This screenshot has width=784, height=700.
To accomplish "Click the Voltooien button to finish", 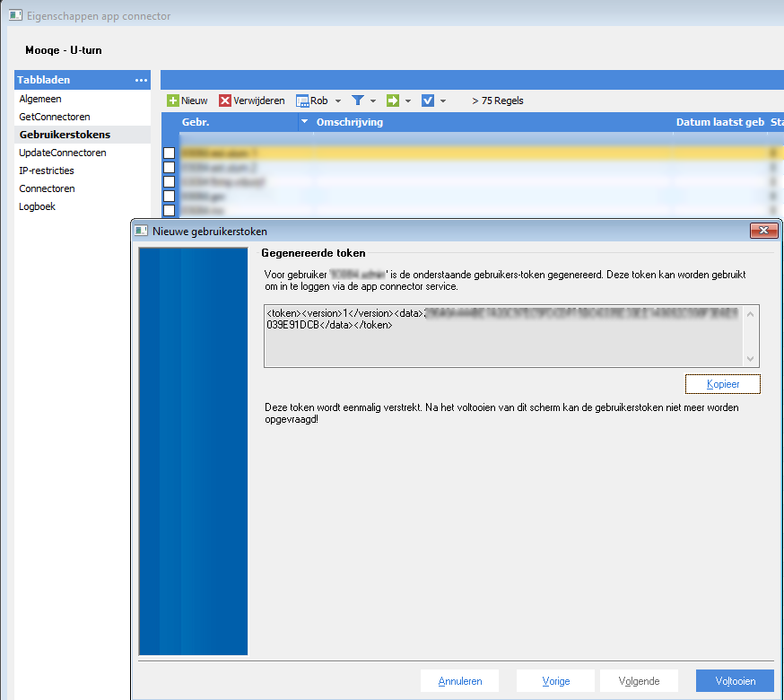I will coord(735,681).
